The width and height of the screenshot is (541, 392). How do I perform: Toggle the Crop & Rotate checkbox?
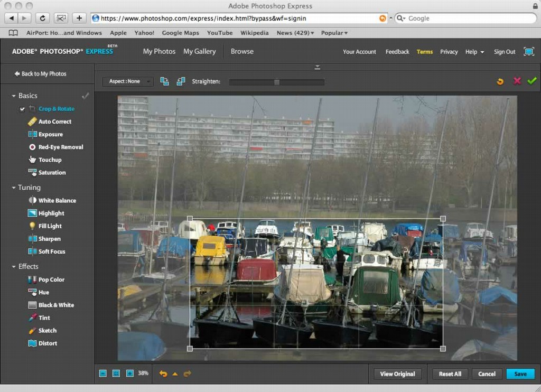click(x=22, y=109)
